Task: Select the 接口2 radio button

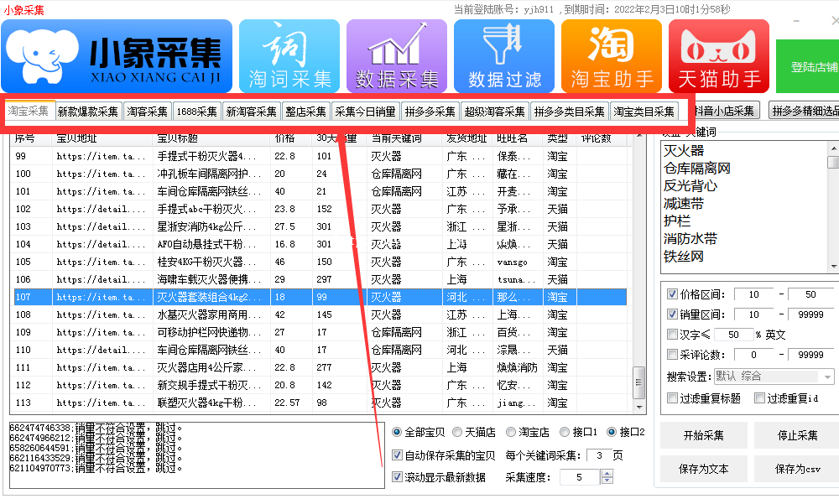Action: [x=612, y=432]
